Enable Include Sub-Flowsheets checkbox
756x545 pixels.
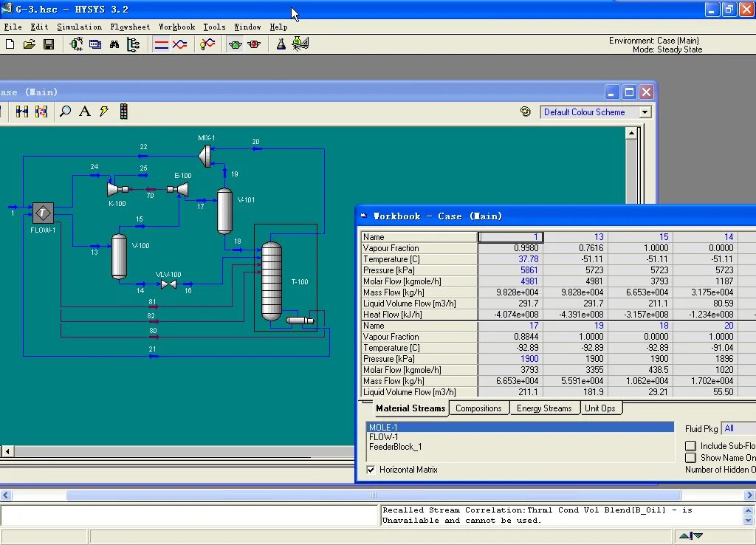click(x=690, y=445)
